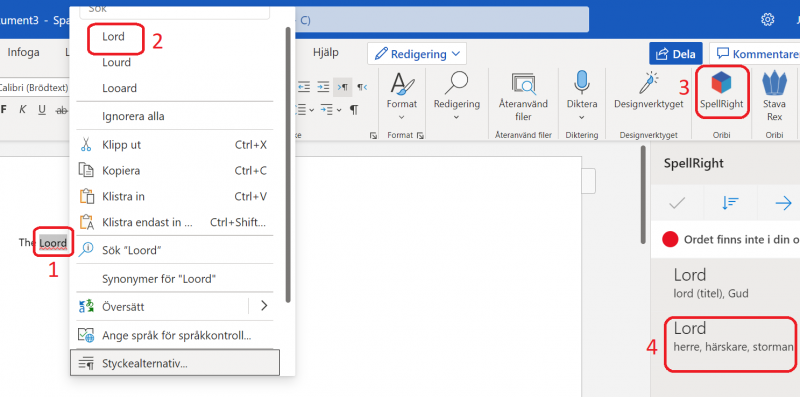Launch the Stava Rex tool
800x397 pixels.
coord(774,95)
